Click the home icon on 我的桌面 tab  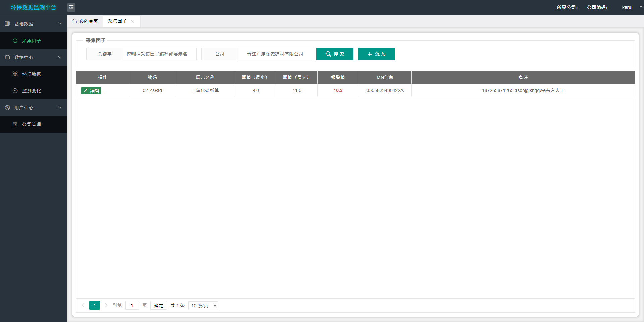(x=75, y=21)
